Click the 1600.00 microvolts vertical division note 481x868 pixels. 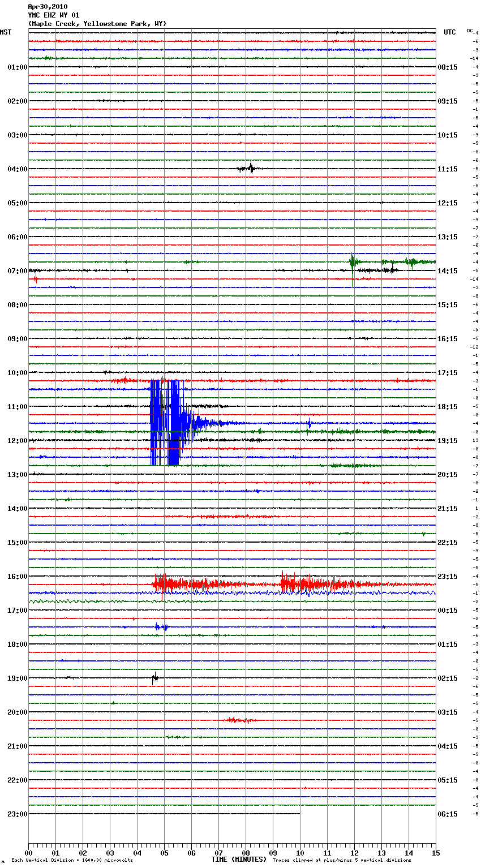pos(72,861)
